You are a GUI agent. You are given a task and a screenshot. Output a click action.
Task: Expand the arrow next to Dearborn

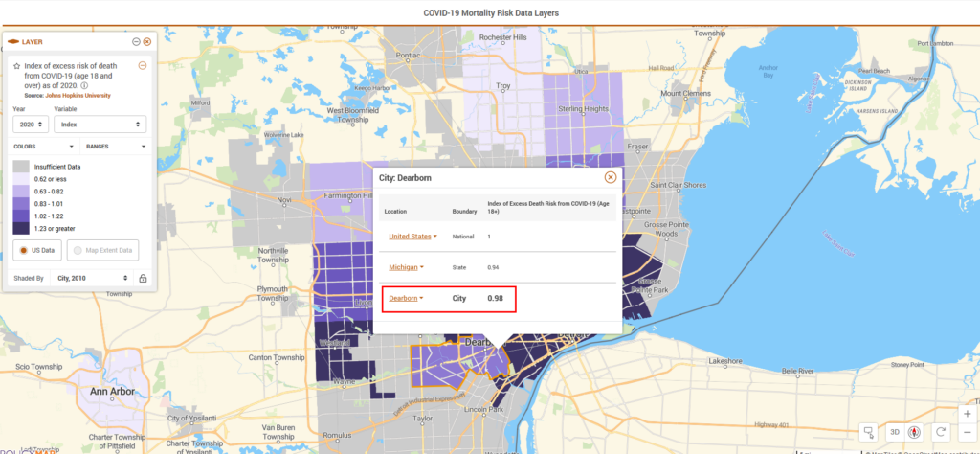[x=421, y=298]
